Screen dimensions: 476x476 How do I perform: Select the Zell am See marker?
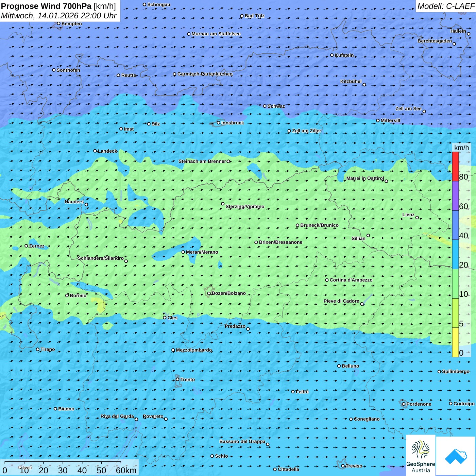coord(424,111)
